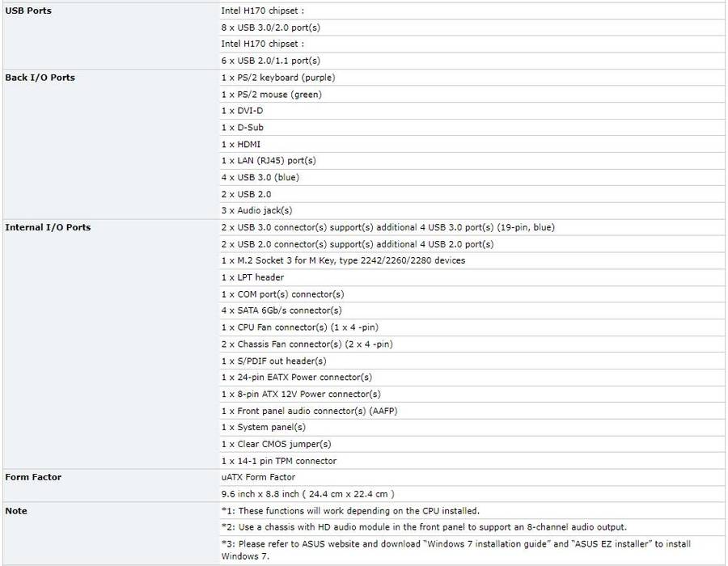Viewport: 728px width, 566px height.
Task: Click the Note section label
Action: (16, 510)
